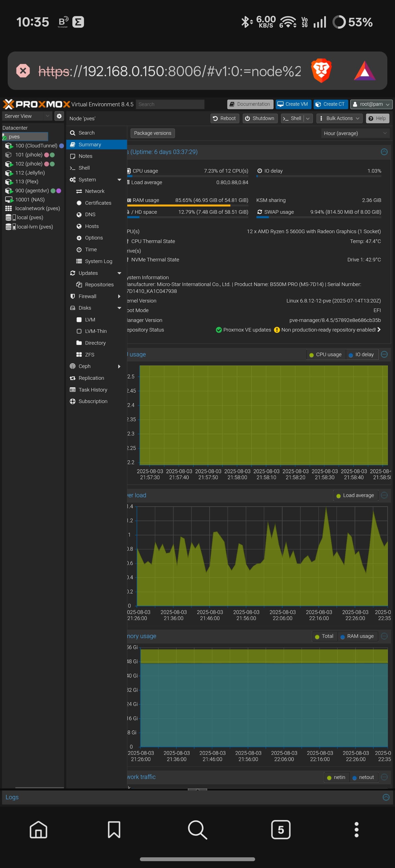The image size is (395, 868).
Task: Open local-lvm (pves) storage
Action: [x=35, y=226]
